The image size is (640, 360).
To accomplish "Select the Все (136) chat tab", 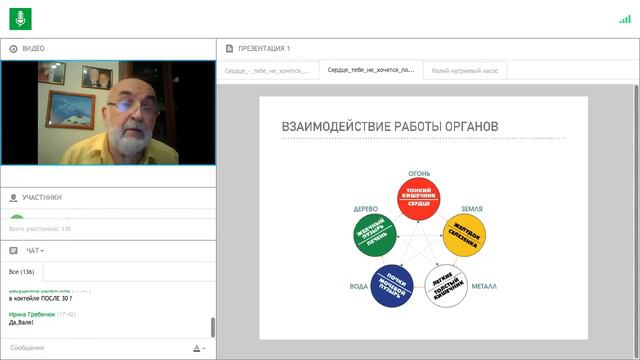I will point(22,271).
